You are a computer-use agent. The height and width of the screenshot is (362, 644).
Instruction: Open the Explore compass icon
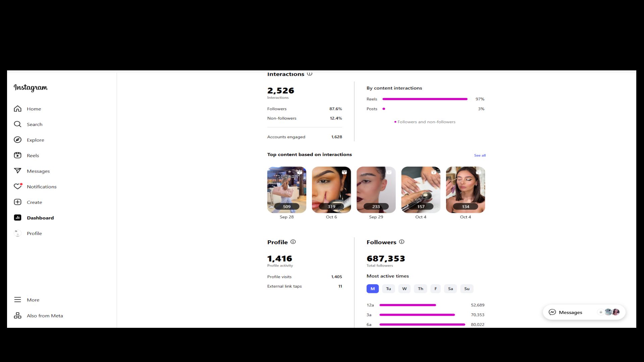(x=17, y=140)
